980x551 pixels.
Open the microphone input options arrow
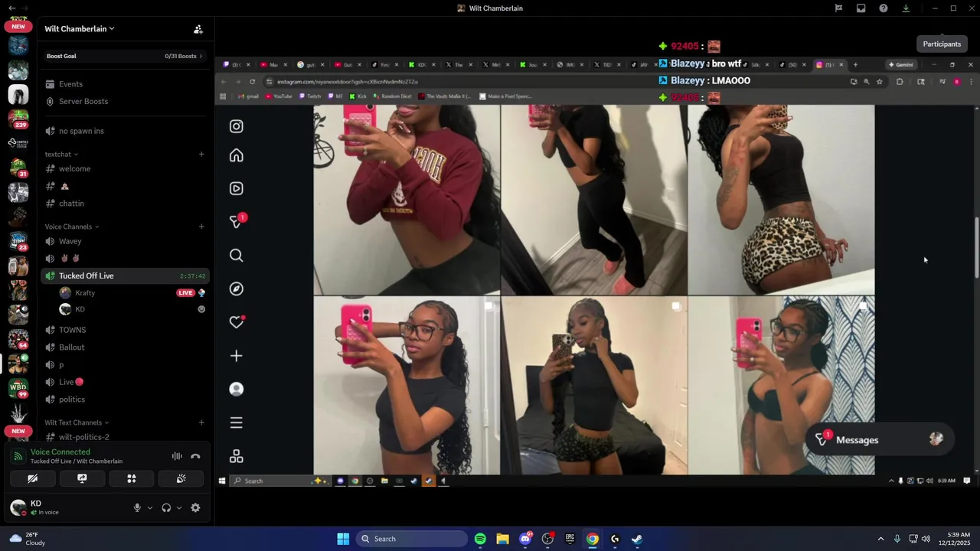coord(149,507)
